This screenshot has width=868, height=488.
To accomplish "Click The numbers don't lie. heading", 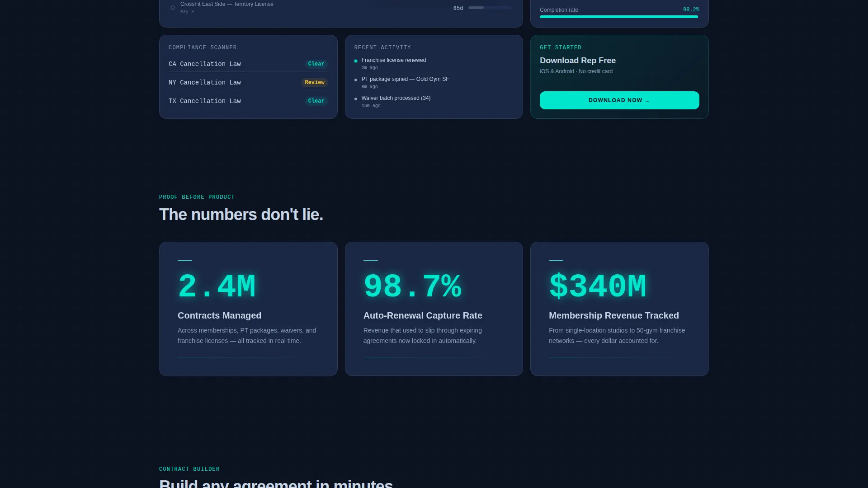I will [x=241, y=215].
